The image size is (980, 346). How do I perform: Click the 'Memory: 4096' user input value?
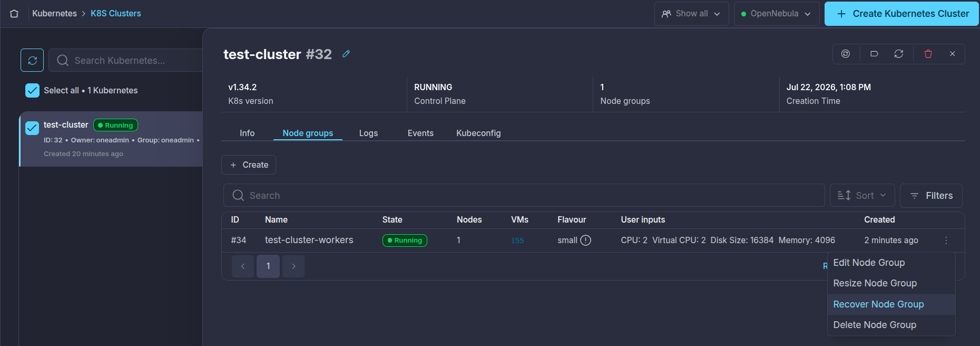[807, 241]
